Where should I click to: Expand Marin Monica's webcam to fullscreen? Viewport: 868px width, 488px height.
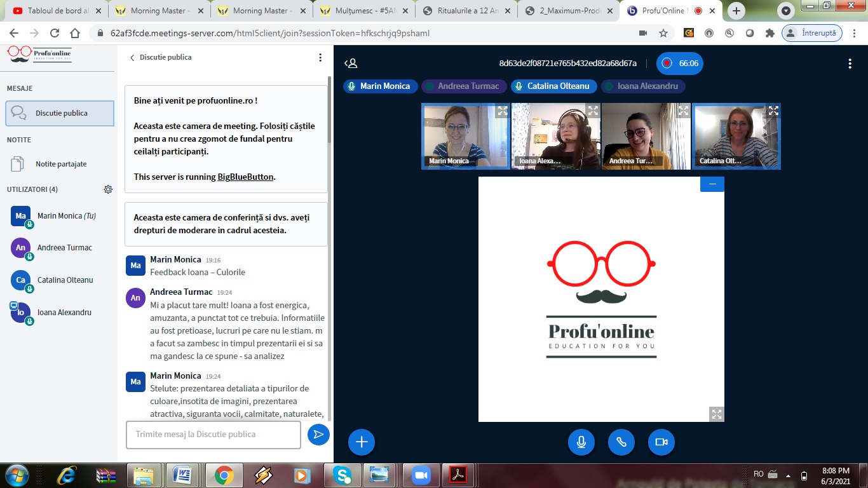[502, 111]
